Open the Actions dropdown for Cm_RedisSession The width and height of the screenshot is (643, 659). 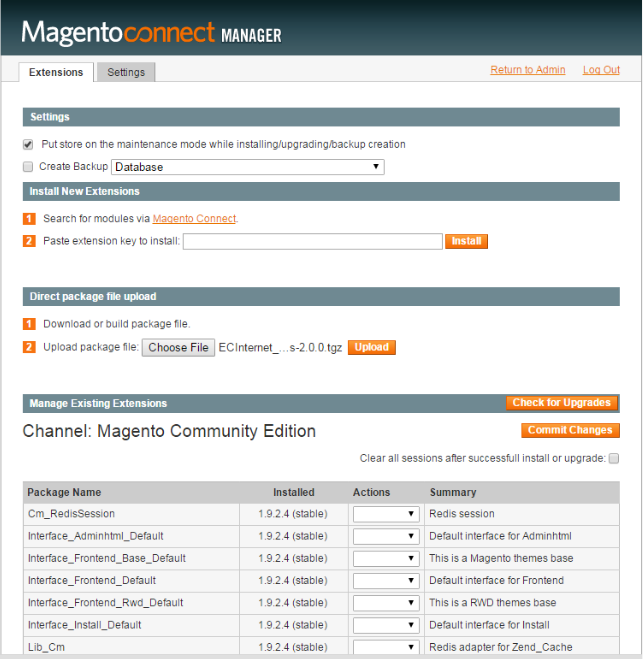pyautogui.click(x=386, y=514)
